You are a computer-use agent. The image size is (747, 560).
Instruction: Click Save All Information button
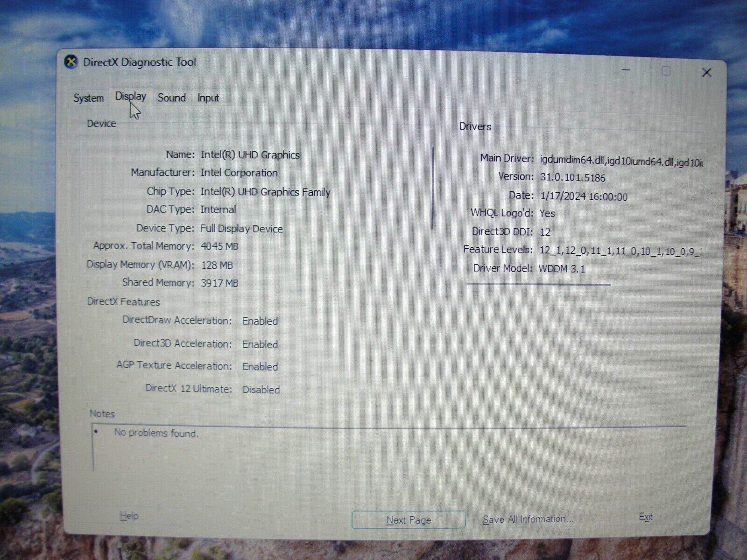pos(528,519)
